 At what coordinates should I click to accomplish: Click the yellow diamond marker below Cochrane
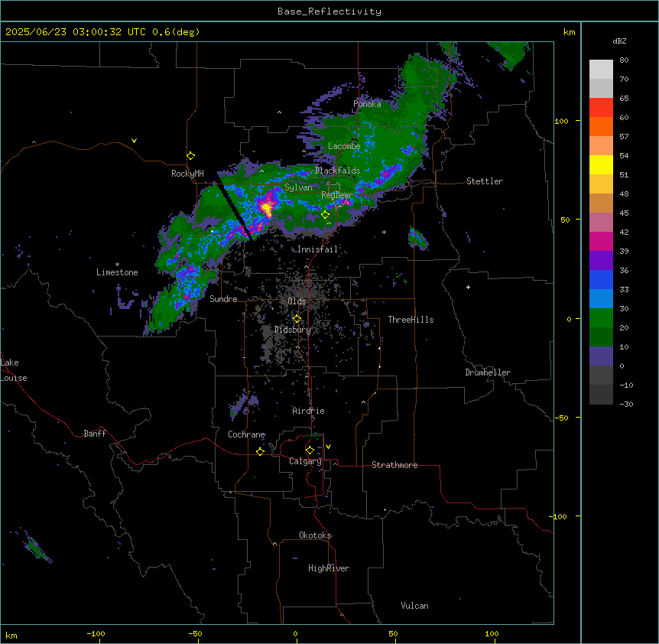point(260,451)
